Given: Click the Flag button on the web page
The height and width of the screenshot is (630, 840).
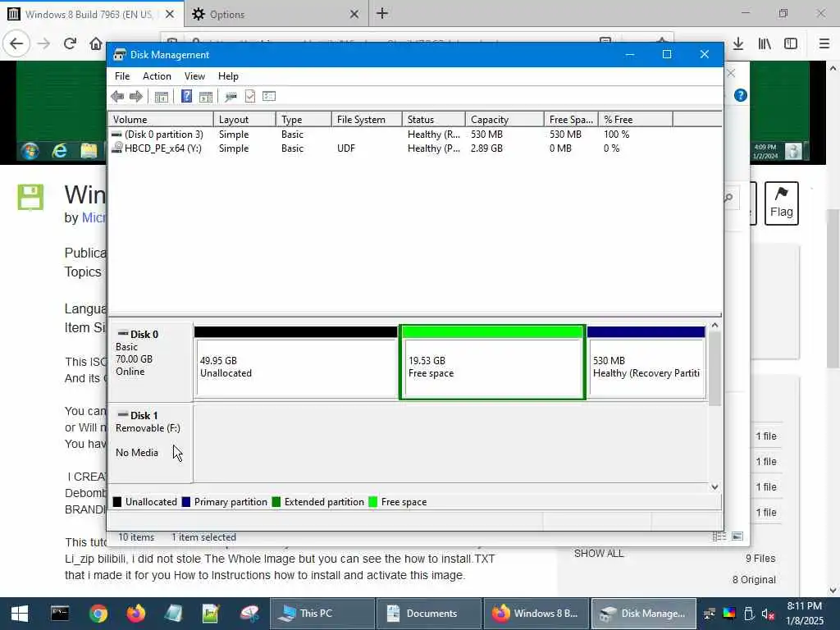Looking at the screenshot, I should pyautogui.click(x=782, y=203).
